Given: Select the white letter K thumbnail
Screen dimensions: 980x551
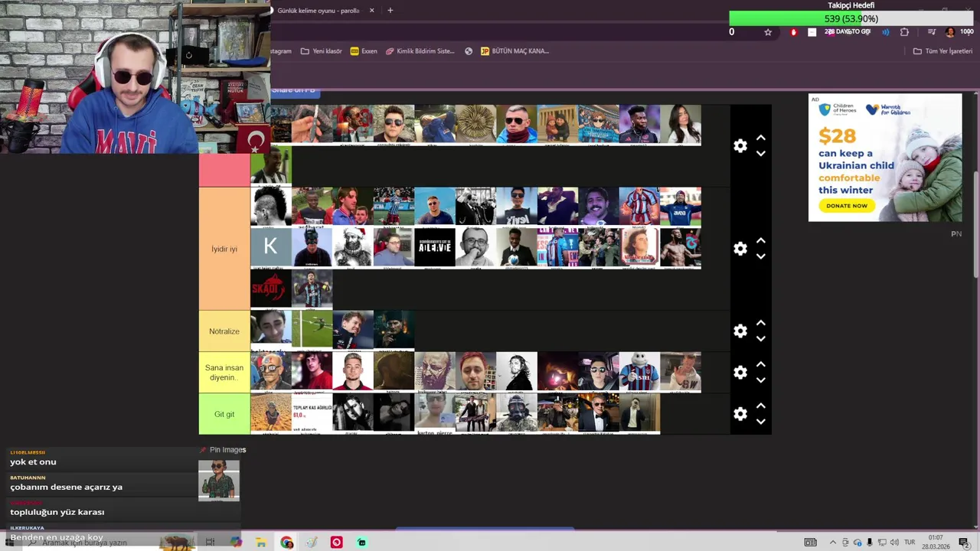Looking at the screenshot, I should pyautogui.click(x=270, y=246).
